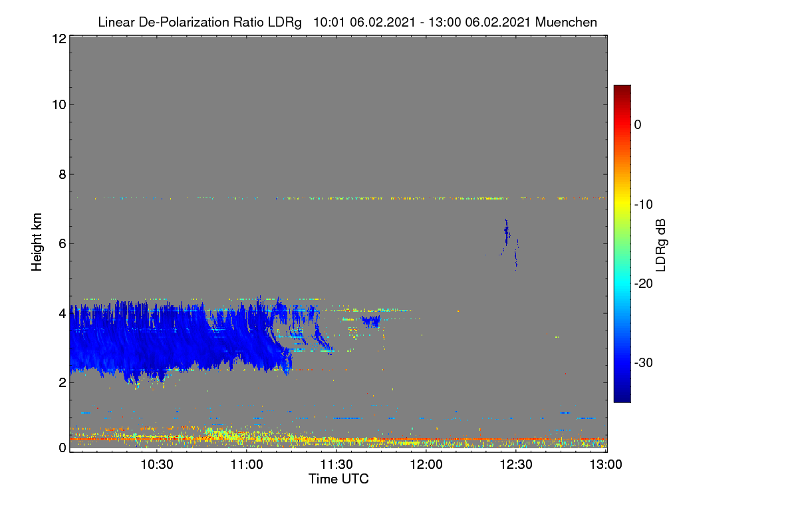798x532 pixels.
Task: Click the Muenchen station name in title
Action: pyautogui.click(x=566, y=22)
